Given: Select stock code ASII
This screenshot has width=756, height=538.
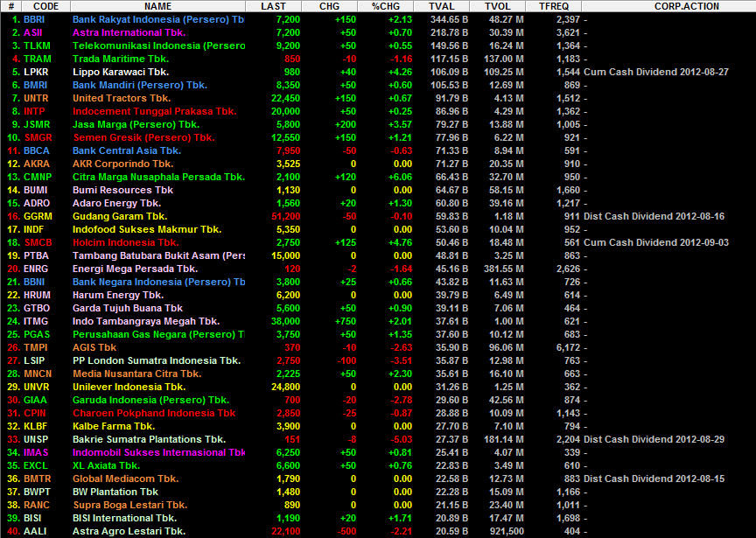Looking at the screenshot, I should (32, 32).
